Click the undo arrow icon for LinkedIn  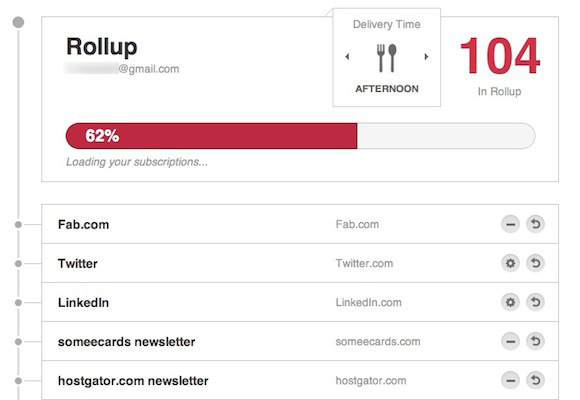point(536,302)
